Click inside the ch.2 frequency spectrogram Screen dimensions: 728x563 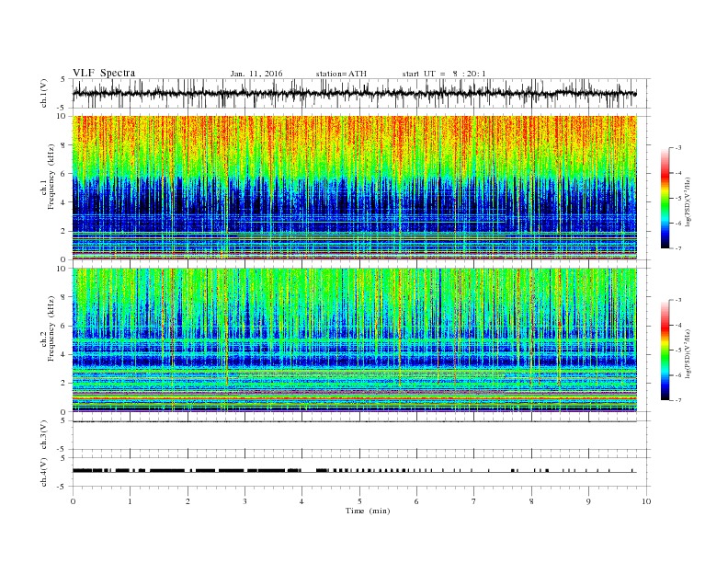[x=355, y=339]
